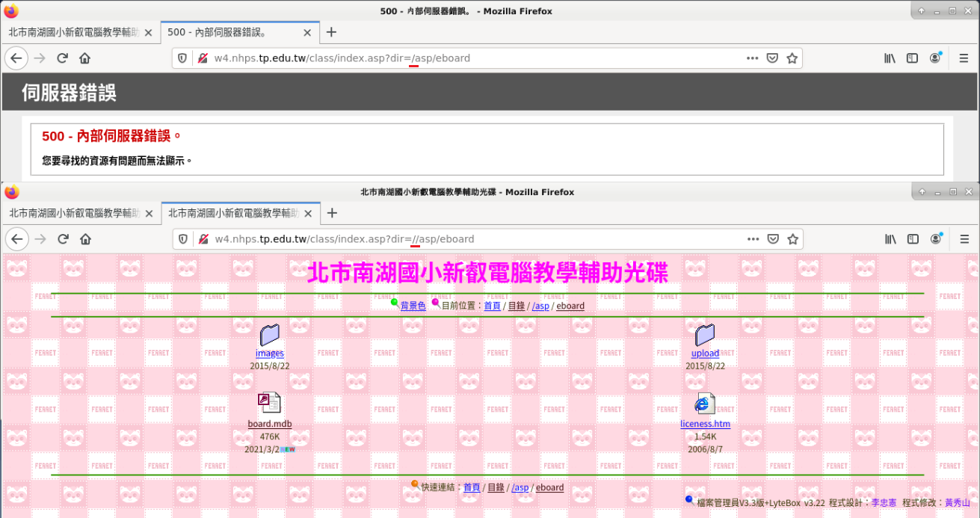
Task: Open Firefox account in top window
Action: click(936, 58)
